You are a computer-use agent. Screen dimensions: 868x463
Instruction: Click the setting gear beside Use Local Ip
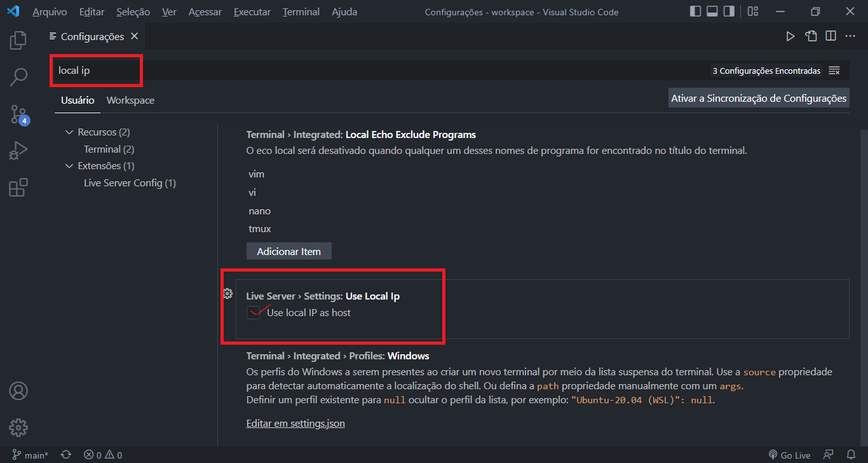(x=227, y=293)
